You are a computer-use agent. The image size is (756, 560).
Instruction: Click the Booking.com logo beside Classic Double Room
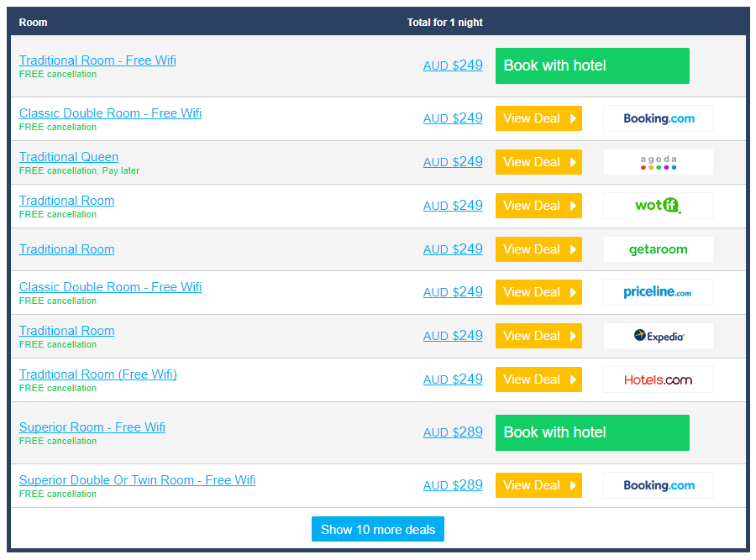pyautogui.click(x=658, y=118)
